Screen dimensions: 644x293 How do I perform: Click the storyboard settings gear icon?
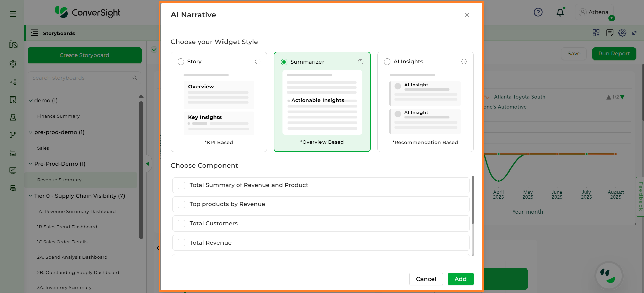pos(622,33)
